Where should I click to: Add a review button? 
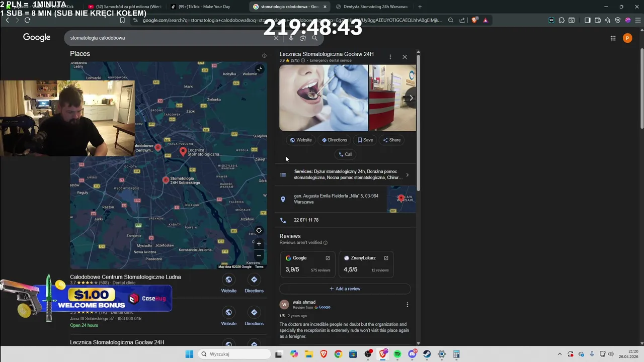345,289
